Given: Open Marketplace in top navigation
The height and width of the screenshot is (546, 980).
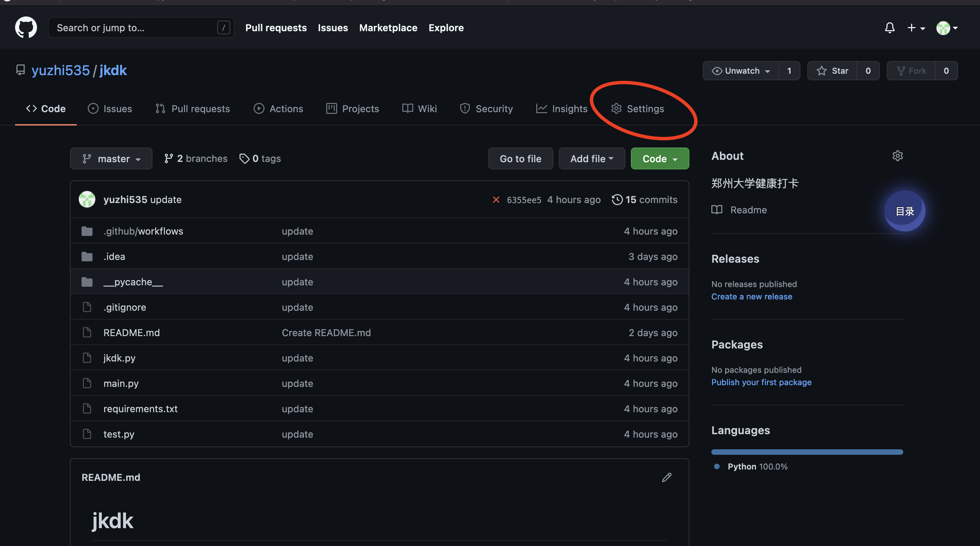Looking at the screenshot, I should [388, 27].
